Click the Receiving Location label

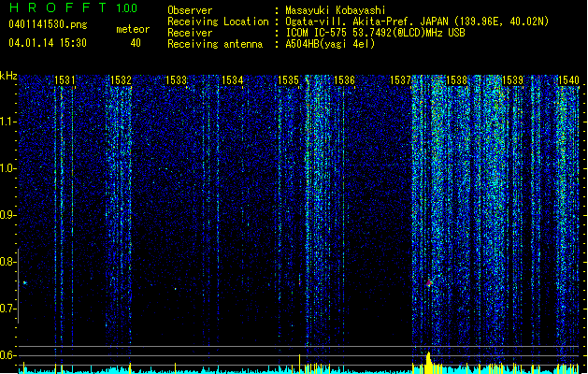coord(218,22)
